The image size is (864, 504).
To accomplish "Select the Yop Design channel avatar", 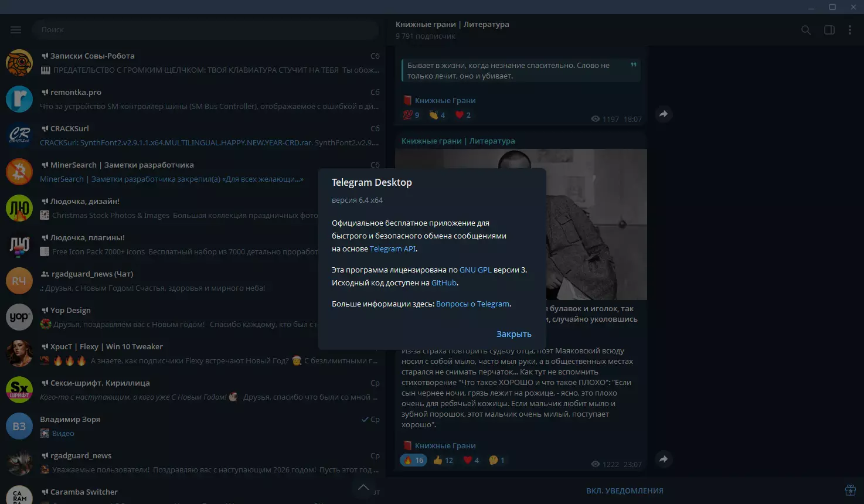I will [x=19, y=317].
